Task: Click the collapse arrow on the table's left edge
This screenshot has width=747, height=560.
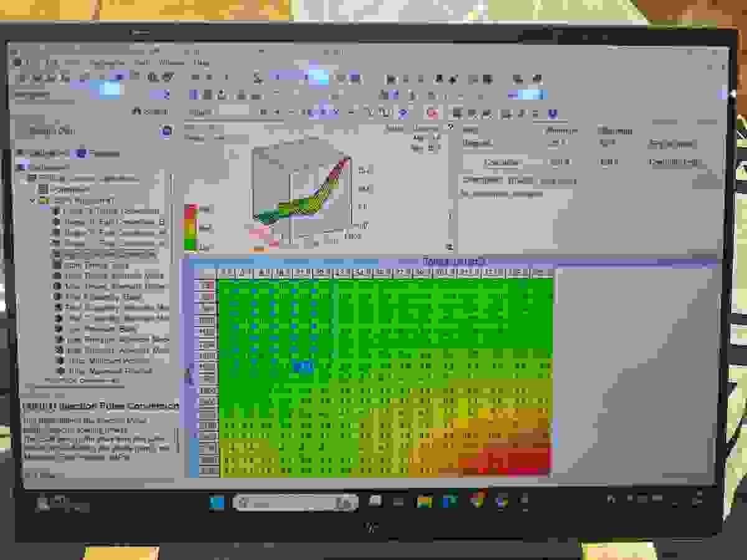Action: click(189, 373)
